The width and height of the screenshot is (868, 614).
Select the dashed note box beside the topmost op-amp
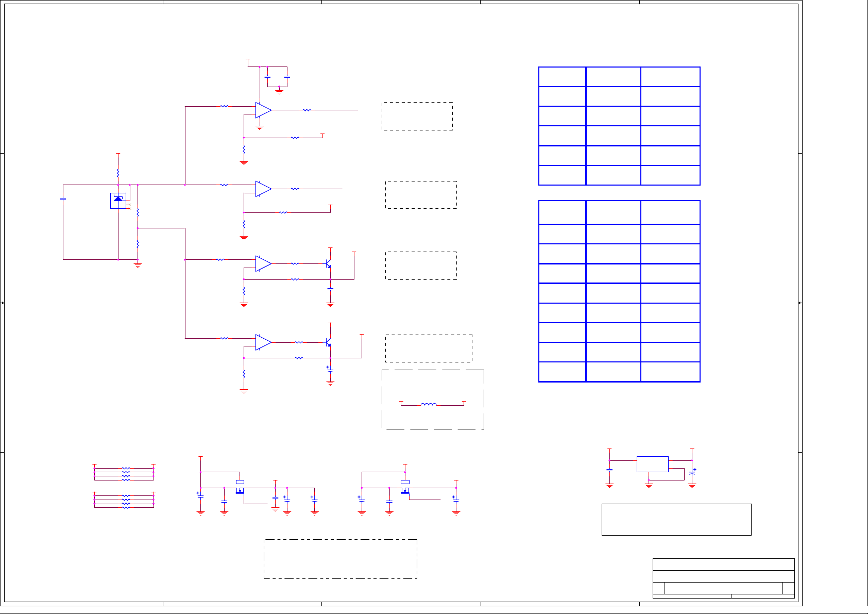(x=417, y=116)
